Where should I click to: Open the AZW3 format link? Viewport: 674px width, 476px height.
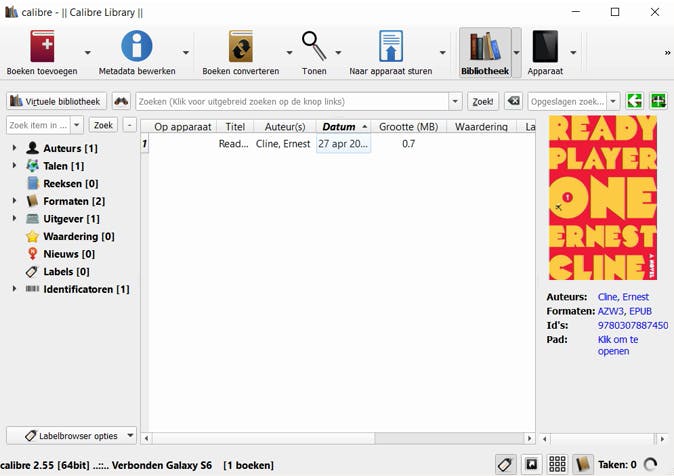tap(610, 311)
